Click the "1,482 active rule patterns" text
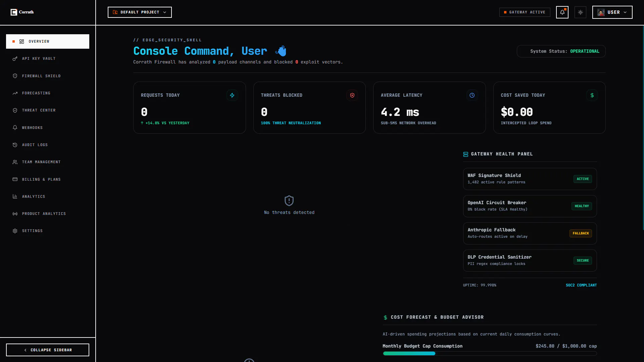 (496, 182)
